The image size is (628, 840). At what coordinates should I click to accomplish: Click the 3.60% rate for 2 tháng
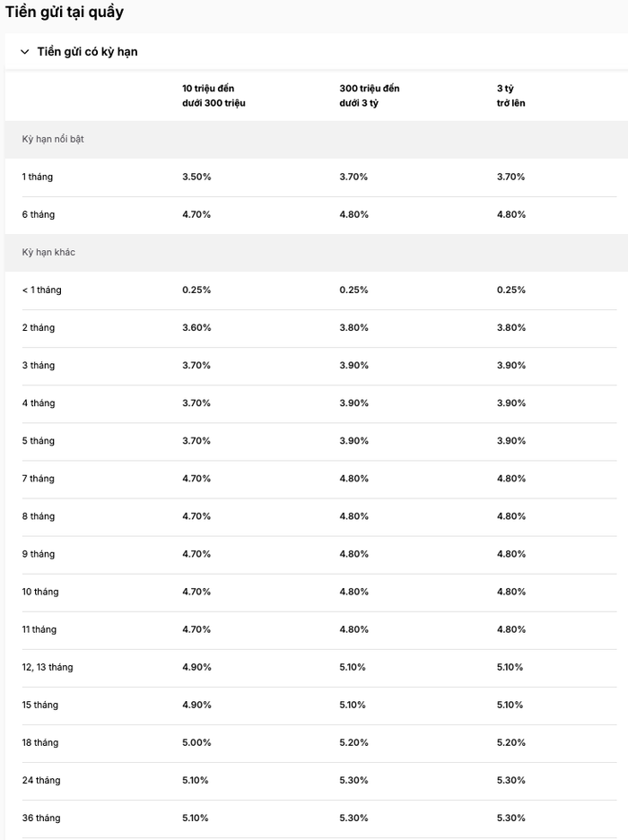tap(196, 327)
